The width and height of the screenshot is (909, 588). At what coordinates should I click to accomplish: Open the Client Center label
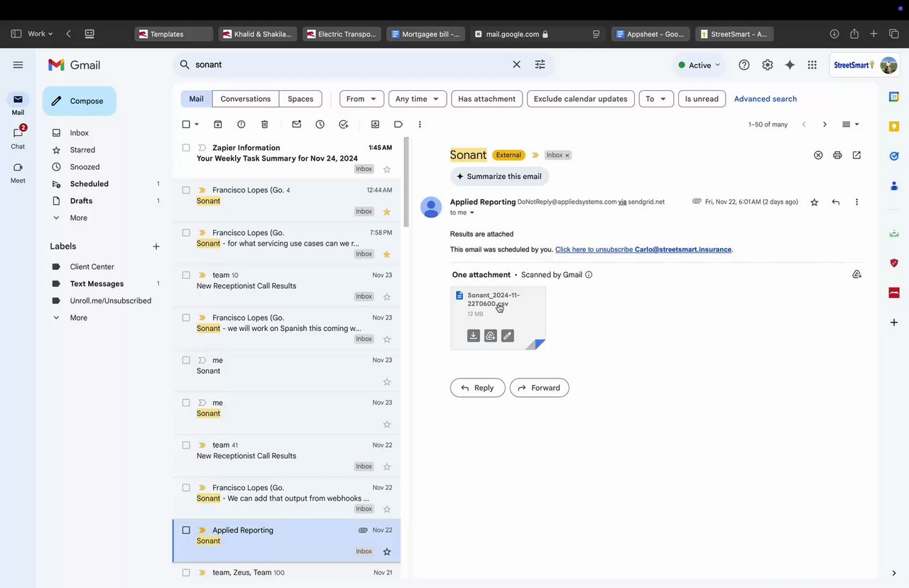(x=92, y=267)
